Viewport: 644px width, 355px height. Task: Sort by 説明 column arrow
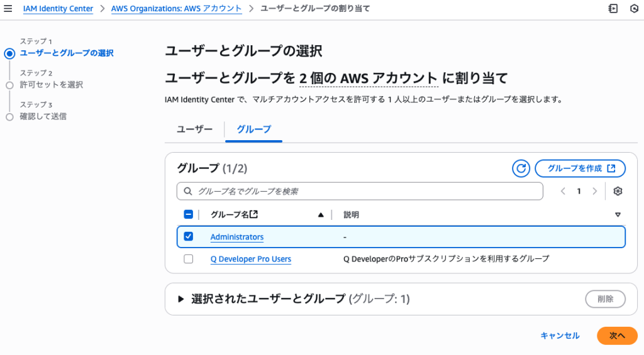(x=618, y=215)
